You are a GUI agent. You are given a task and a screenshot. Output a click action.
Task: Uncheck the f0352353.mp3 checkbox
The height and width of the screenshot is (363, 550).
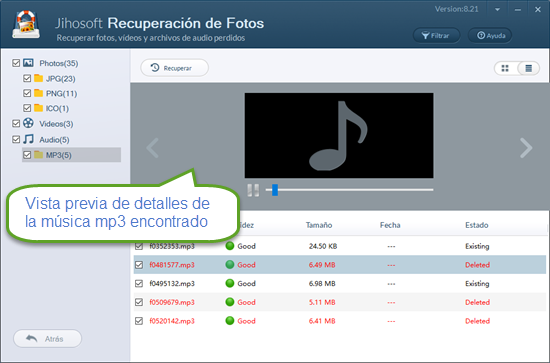(139, 246)
